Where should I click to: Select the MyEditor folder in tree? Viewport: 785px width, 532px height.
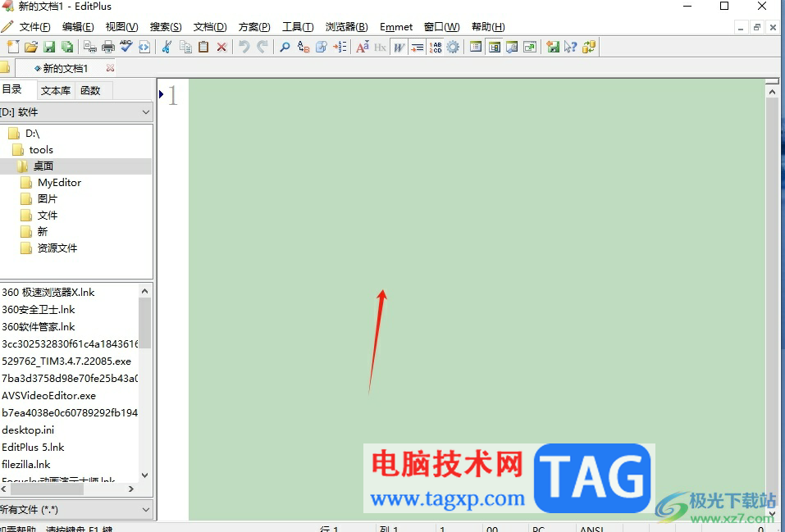(x=59, y=183)
